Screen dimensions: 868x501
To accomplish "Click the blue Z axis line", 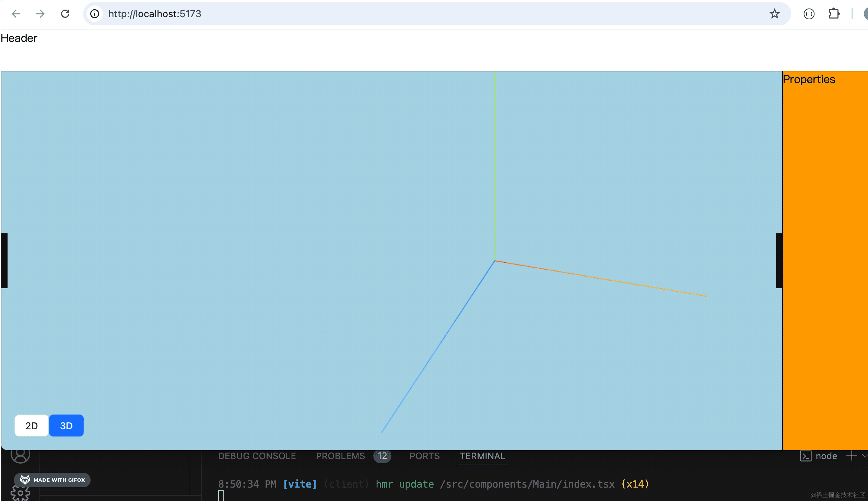I will click(x=438, y=347).
